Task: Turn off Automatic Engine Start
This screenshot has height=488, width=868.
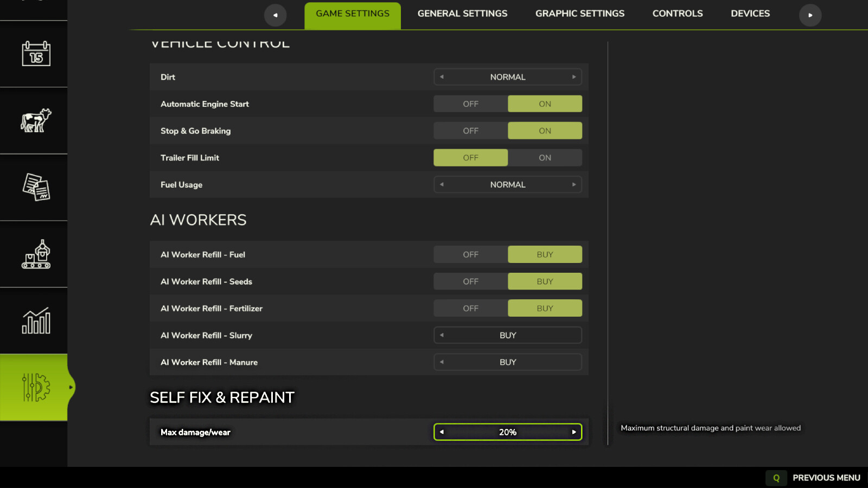Action: click(x=470, y=104)
